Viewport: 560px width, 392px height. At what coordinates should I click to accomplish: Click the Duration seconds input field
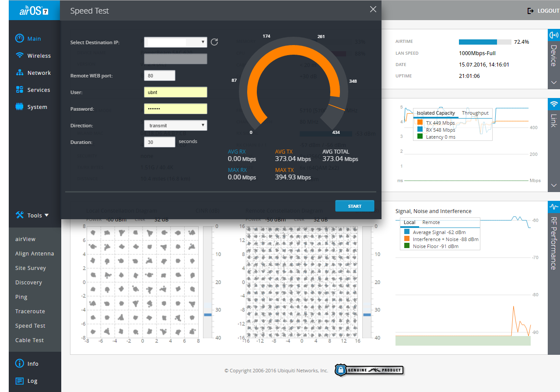[x=160, y=142]
